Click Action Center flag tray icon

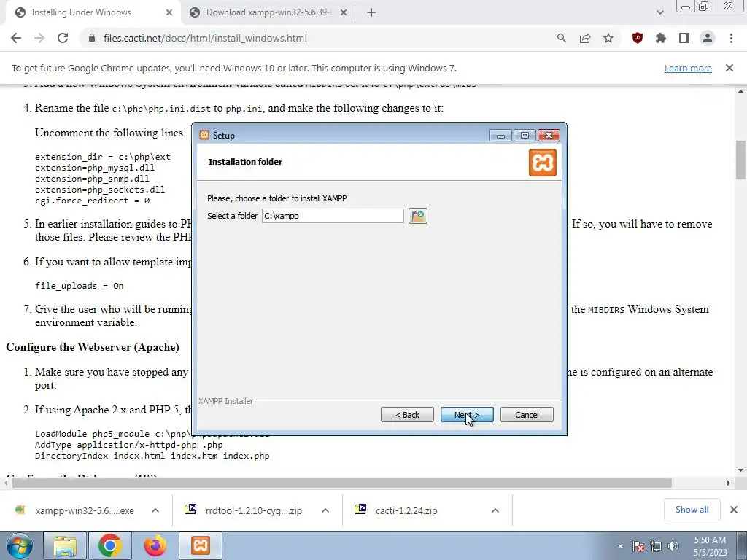pyautogui.click(x=638, y=546)
